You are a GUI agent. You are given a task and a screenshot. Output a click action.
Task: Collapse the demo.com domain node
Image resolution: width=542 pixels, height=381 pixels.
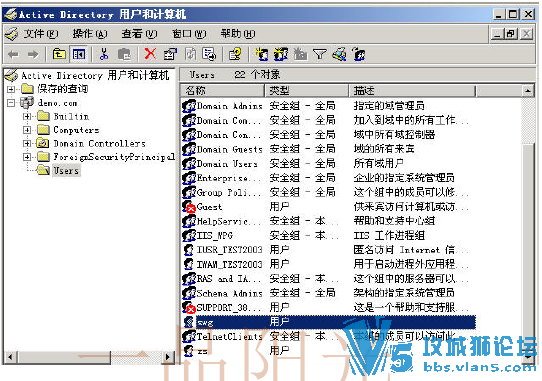click(11, 103)
